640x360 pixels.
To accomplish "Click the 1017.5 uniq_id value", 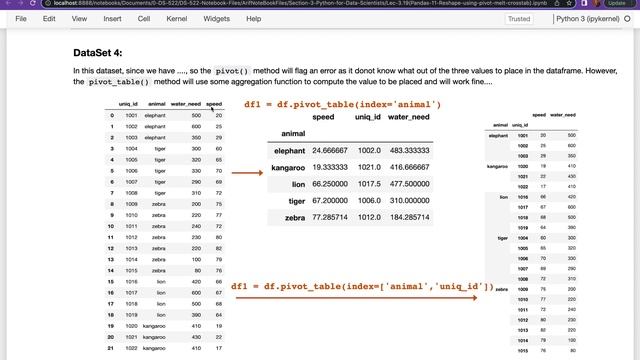I will [369, 184].
